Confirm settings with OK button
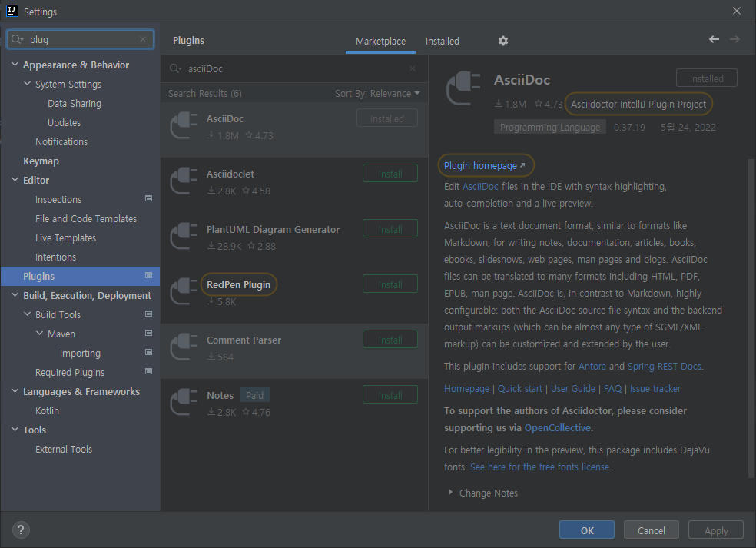This screenshot has width=756, height=548. click(587, 530)
